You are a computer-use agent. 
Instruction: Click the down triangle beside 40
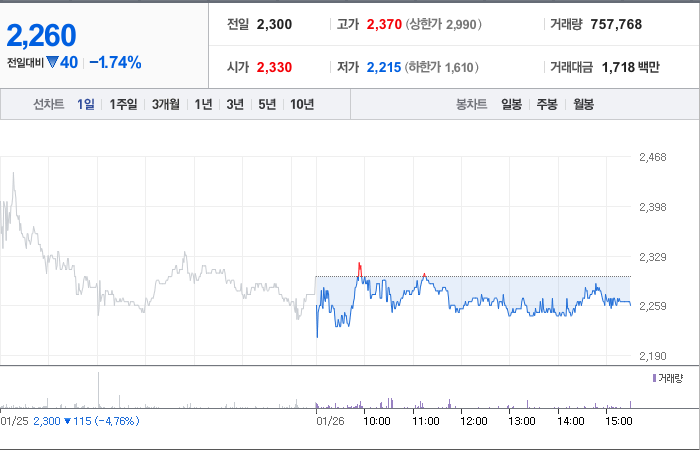52,62
